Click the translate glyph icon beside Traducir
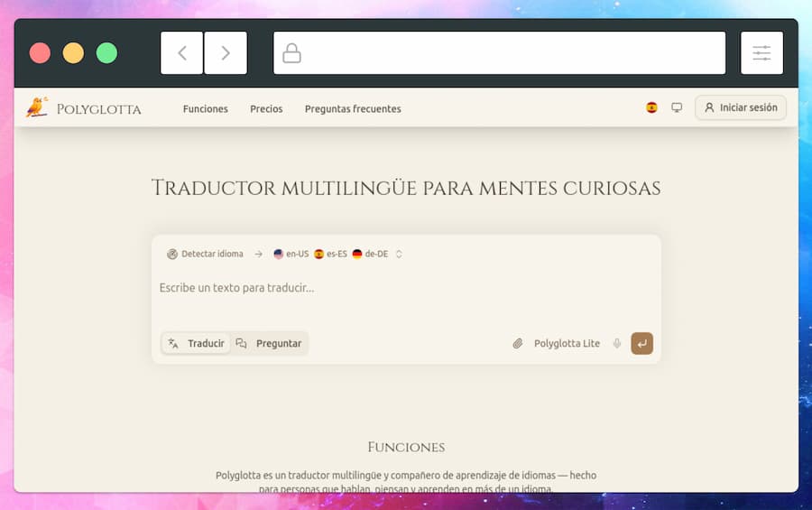Screen dimensions: 812x510 click(173, 344)
